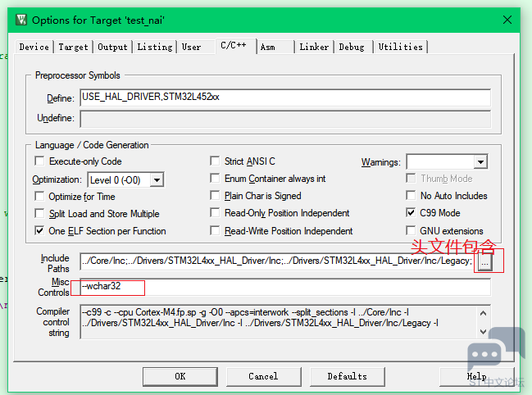Open the Optimization level dropdown
Viewport: 532px width, 395px height.
click(x=157, y=179)
